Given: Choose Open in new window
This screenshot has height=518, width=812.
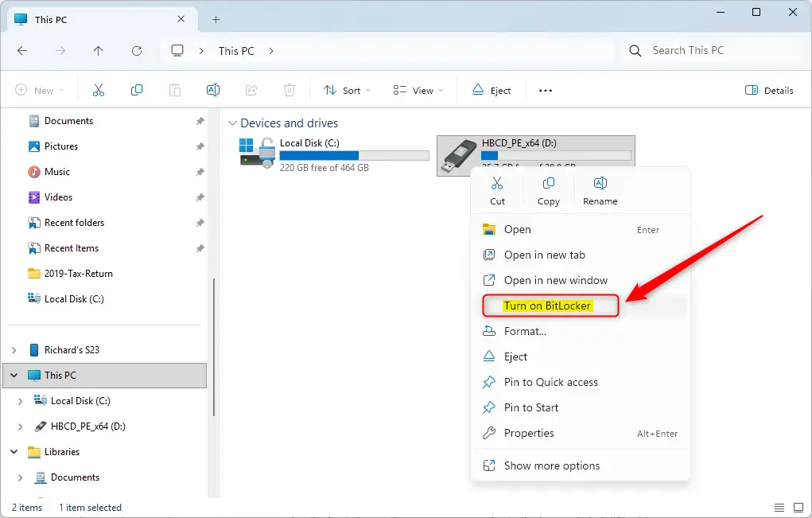Looking at the screenshot, I should point(580,280).
